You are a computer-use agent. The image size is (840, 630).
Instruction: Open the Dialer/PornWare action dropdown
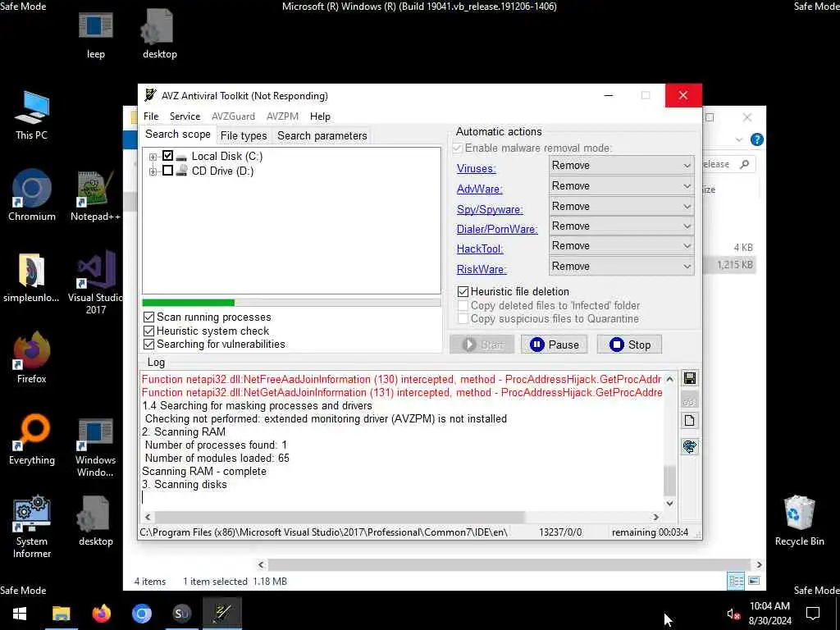622,226
